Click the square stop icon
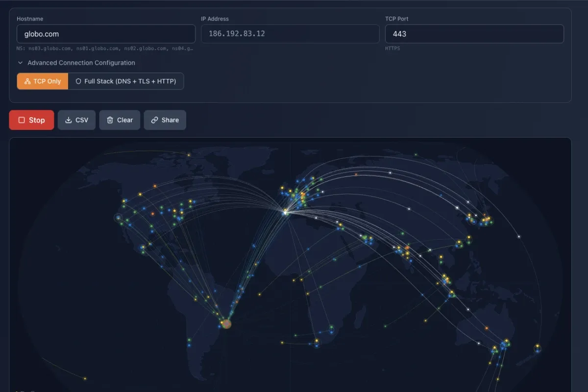 pos(22,120)
